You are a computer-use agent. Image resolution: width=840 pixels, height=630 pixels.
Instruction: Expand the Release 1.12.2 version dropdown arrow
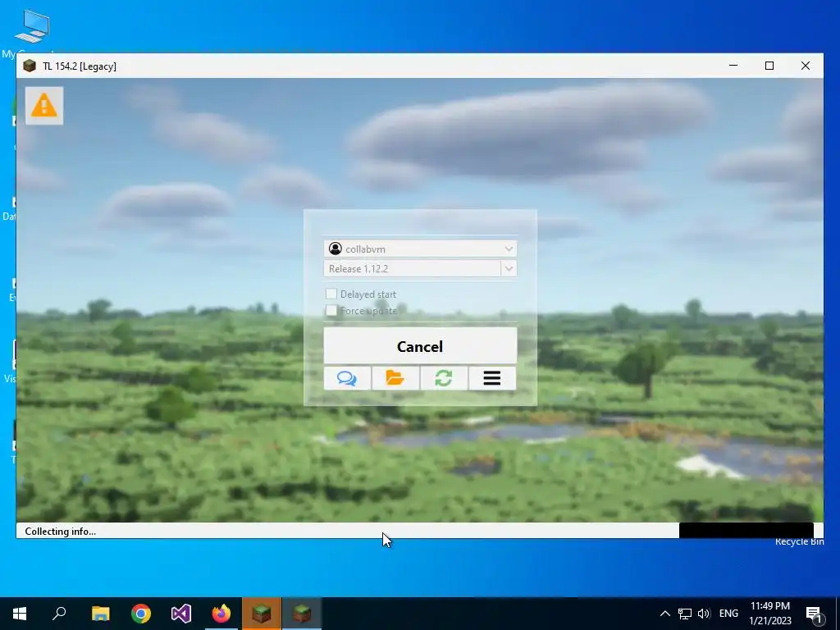tap(509, 268)
